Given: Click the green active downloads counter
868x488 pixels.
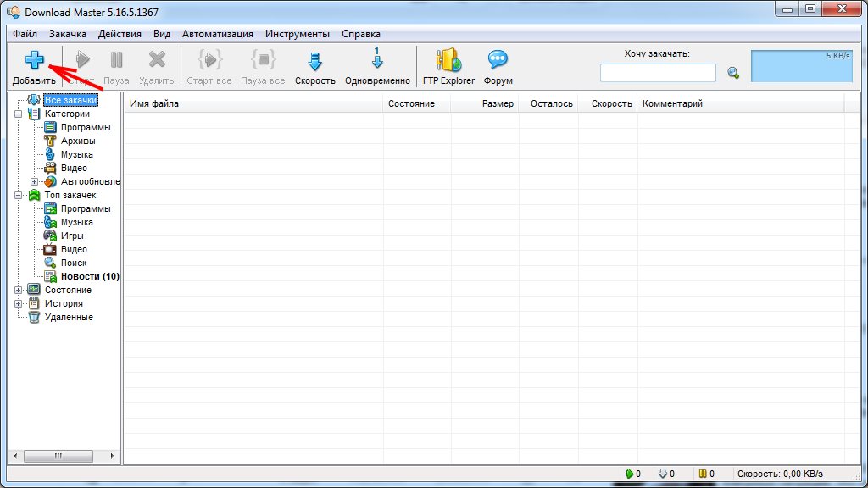Looking at the screenshot, I should (633, 474).
